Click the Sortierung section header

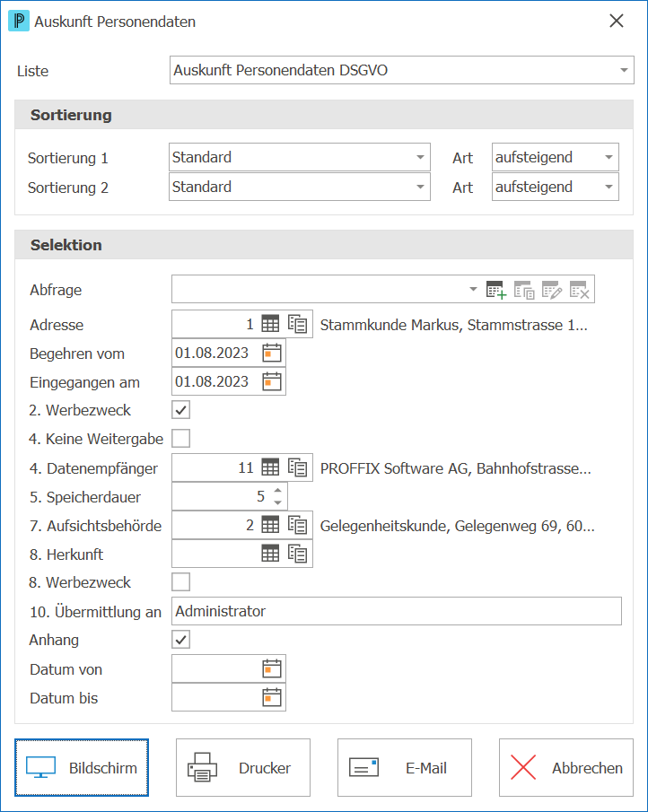point(324,115)
